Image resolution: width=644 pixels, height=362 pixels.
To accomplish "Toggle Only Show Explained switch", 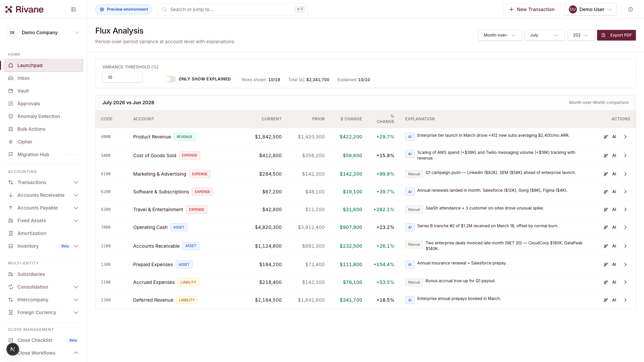I will (170, 79).
